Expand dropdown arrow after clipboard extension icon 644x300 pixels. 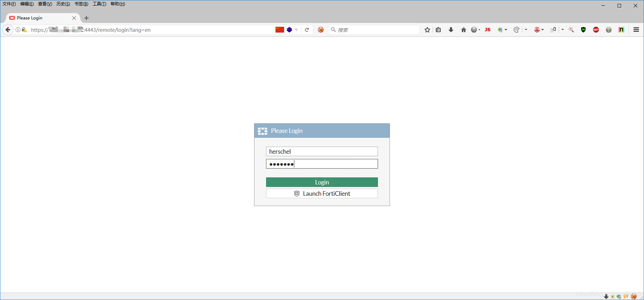(x=562, y=30)
